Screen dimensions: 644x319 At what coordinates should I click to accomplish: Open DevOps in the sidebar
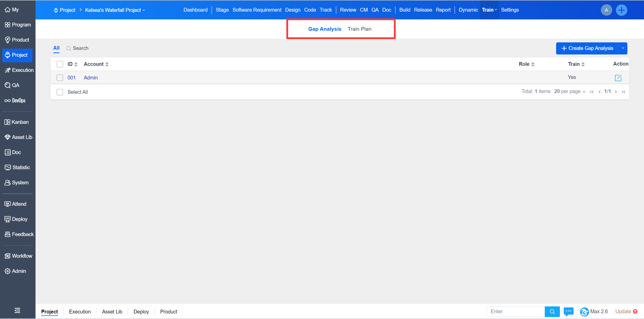15,100
